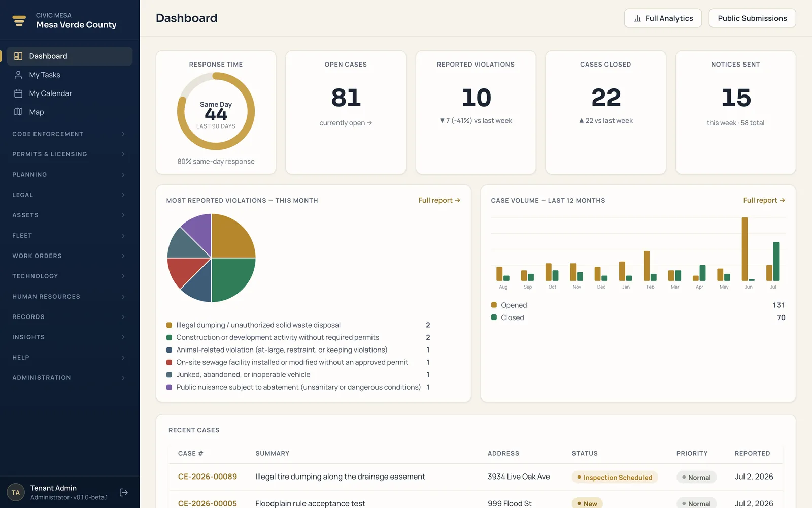The height and width of the screenshot is (508, 812).
Task: Expand the Assets section
Action: [x=70, y=215]
